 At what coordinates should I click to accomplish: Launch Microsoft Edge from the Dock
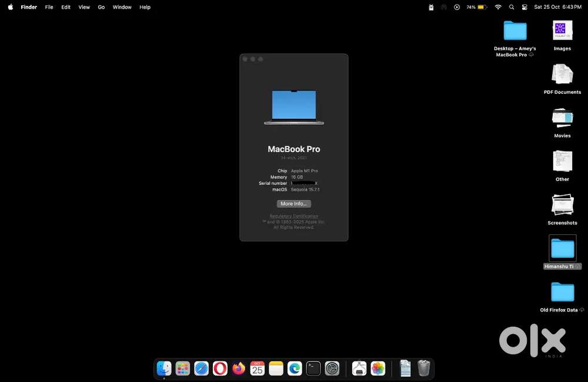pos(295,368)
